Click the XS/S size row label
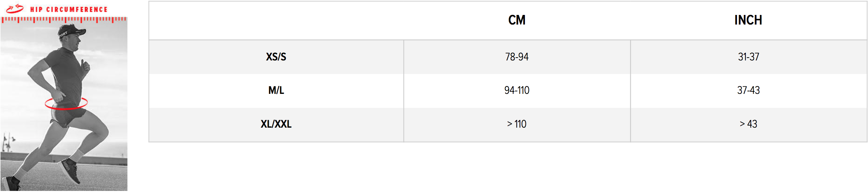Viewport: 868px width, 192px height. 276,57
